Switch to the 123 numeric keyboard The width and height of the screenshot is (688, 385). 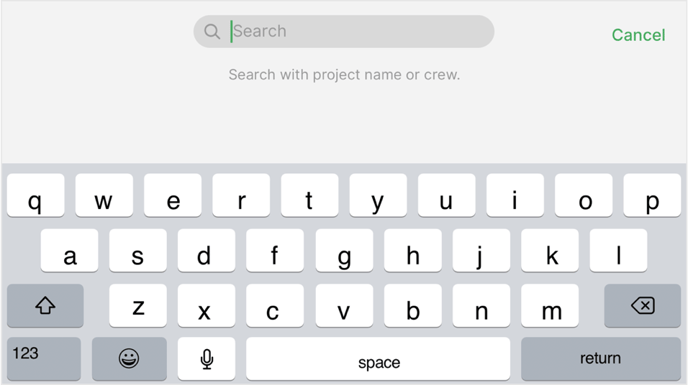click(44, 358)
